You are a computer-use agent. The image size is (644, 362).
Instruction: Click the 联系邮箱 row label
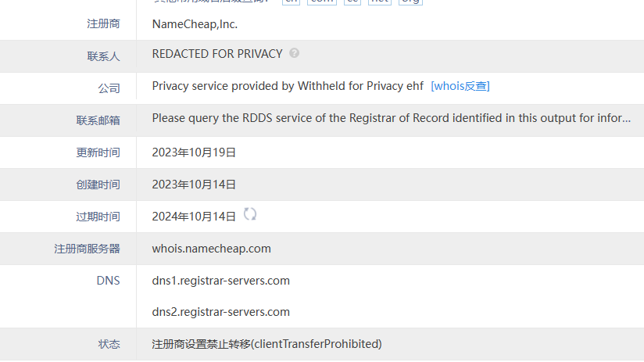[98, 120]
